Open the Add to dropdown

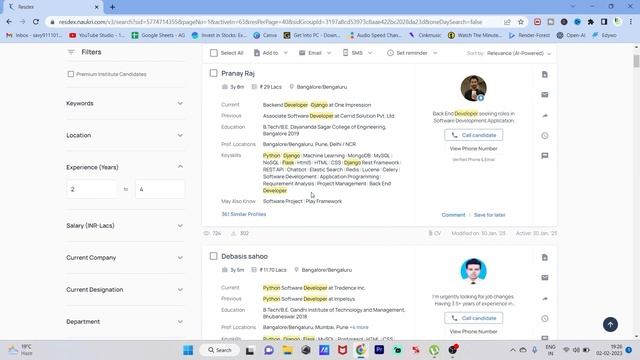click(x=271, y=53)
